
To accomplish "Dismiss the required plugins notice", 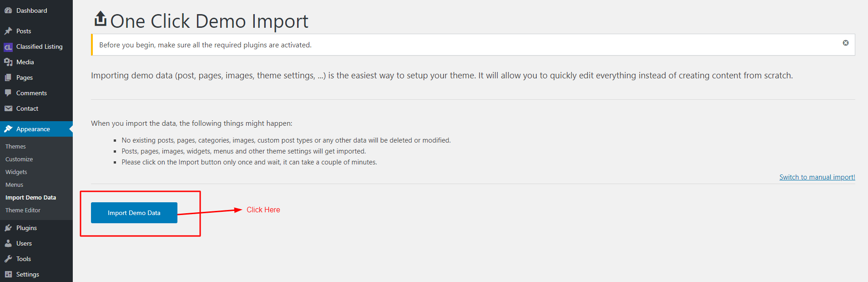I will pyautogui.click(x=846, y=43).
